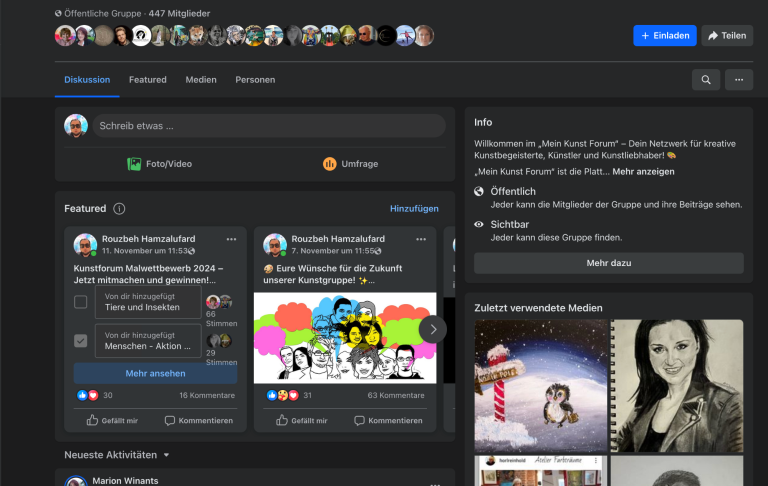This screenshot has width=768, height=486.
Task: Open options on 11. November post
Action: tap(231, 240)
